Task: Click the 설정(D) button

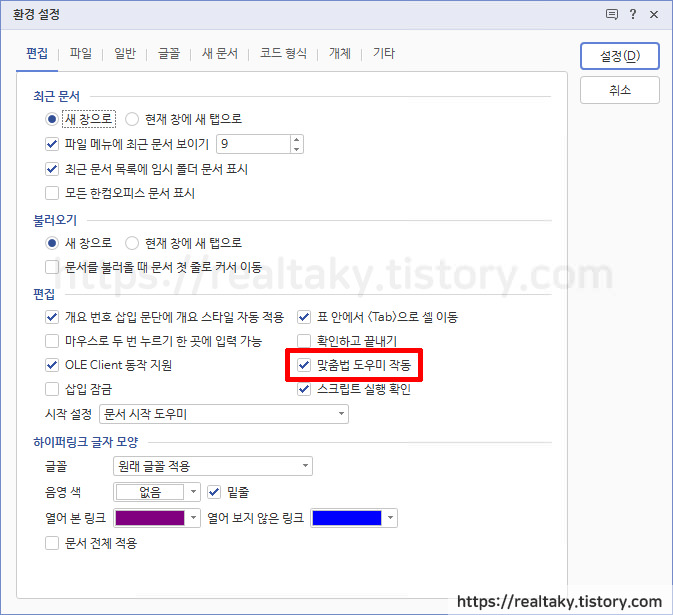Action: pos(619,56)
